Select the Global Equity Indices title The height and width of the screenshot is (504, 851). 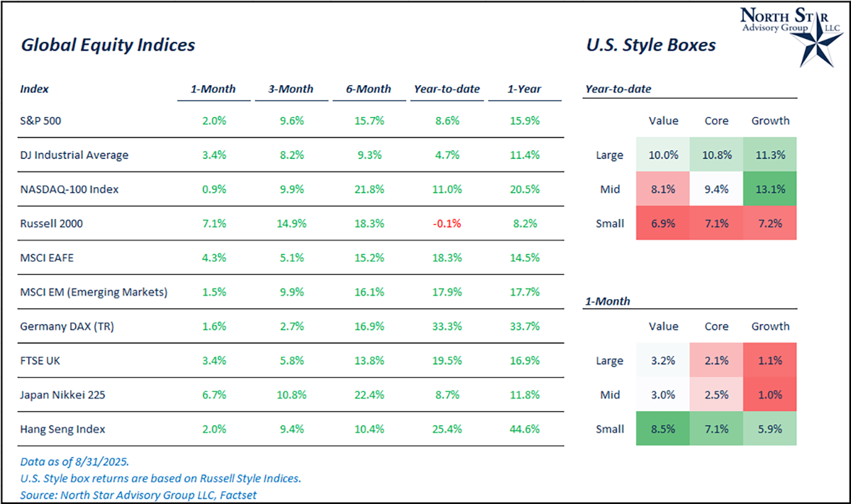[109, 45]
